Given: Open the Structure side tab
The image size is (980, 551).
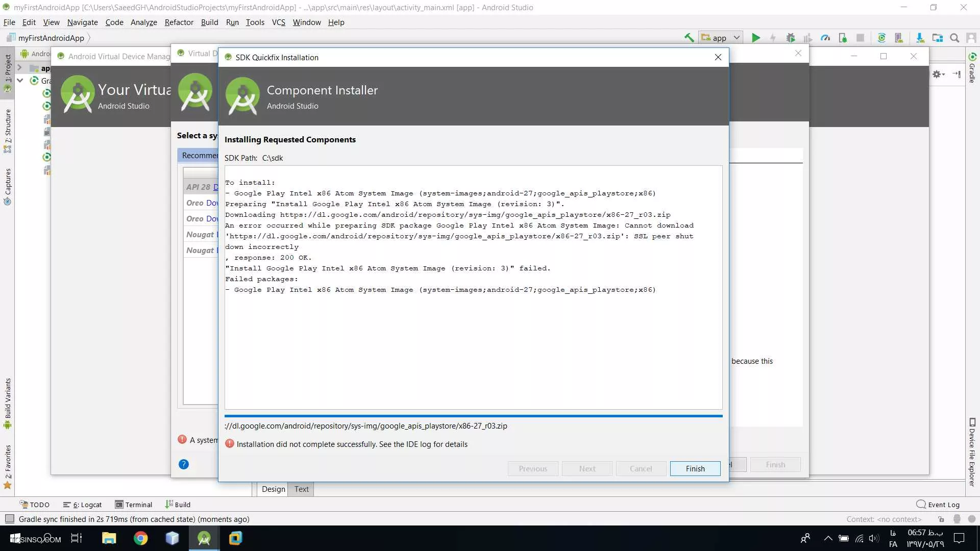Looking at the screenshot, I should pos(8,131).
